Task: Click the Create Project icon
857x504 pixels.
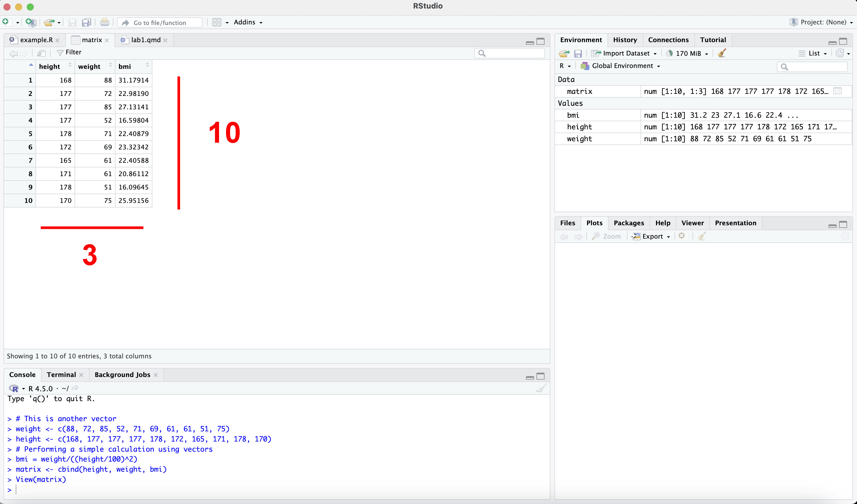Action: click(x=31, y=22)
